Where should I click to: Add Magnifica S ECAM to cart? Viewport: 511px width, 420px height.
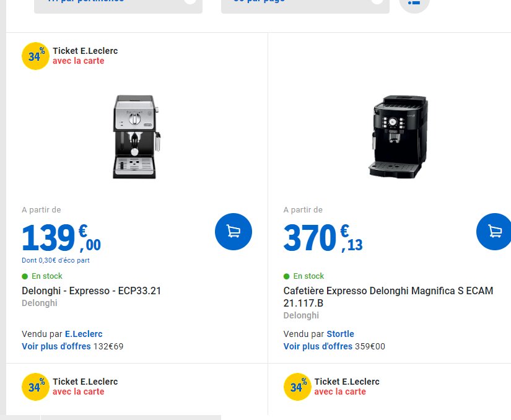[494, 232]
